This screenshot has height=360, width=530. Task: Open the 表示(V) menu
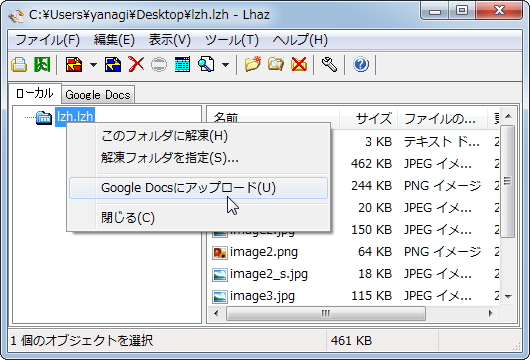(170, 40)
